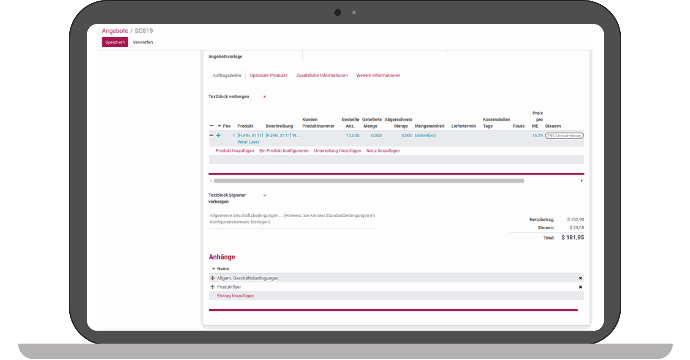Viewport: 690px width, 360px height.
Task: Click the horizontal scrollbar under order lines
Action: click(x=369, y=181)
